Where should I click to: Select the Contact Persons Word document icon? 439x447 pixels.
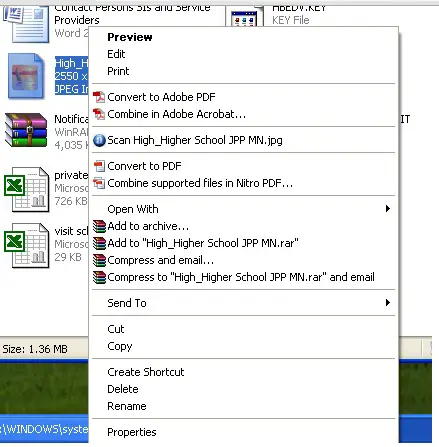(x=26, y=24)
